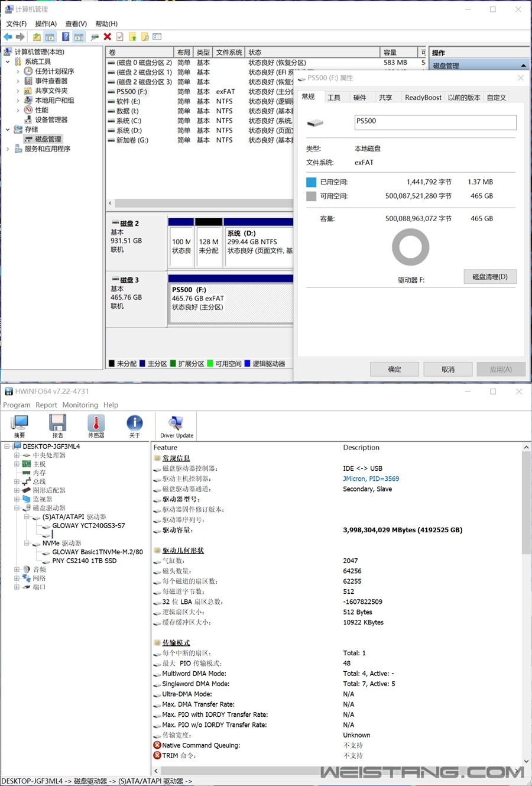532x786 pixels.
Task: Select 网络 network node in HWiNFO tree
Action: coord(39,578)
